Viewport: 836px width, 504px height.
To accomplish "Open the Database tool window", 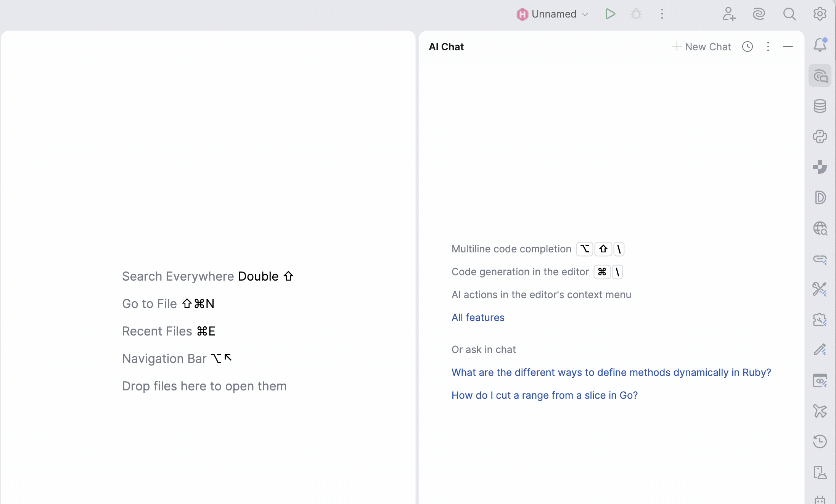I will (820, 106).
